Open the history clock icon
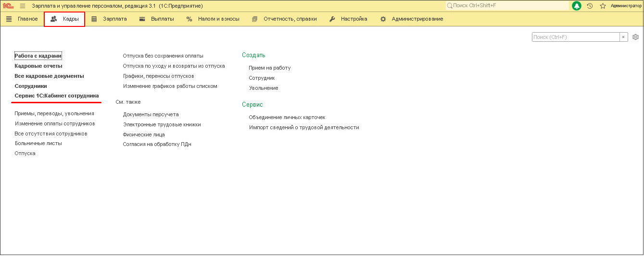 pos(590,6)
